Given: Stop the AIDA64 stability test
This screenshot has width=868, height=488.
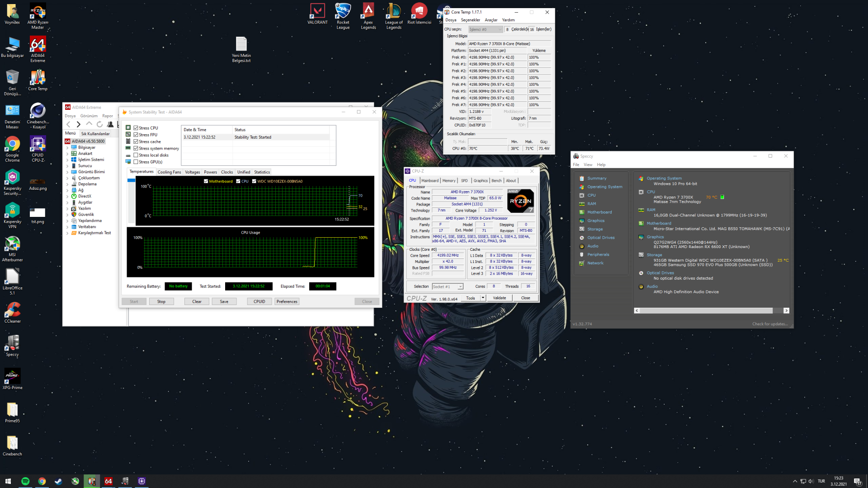Looking at the screenshot, I should (x=161, y=301).
